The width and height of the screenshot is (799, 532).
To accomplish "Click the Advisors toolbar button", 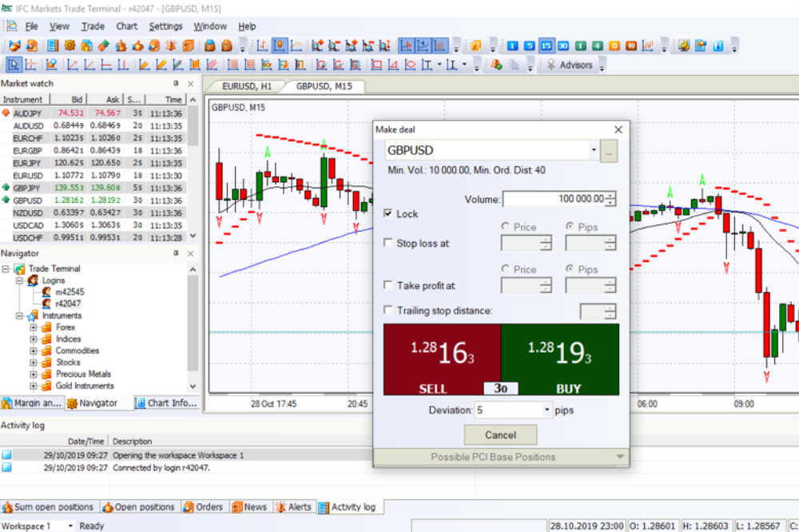I will [570, 66].
